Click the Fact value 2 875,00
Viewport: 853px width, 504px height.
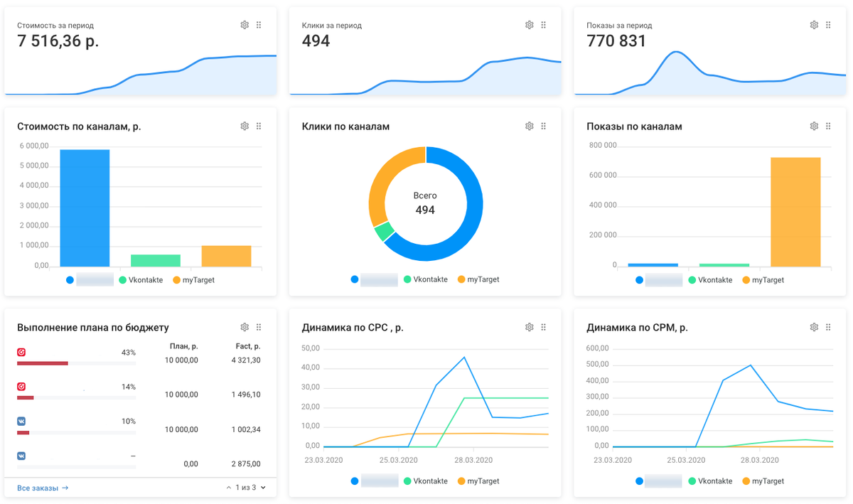pyautogui.click(x=246, y=463)
